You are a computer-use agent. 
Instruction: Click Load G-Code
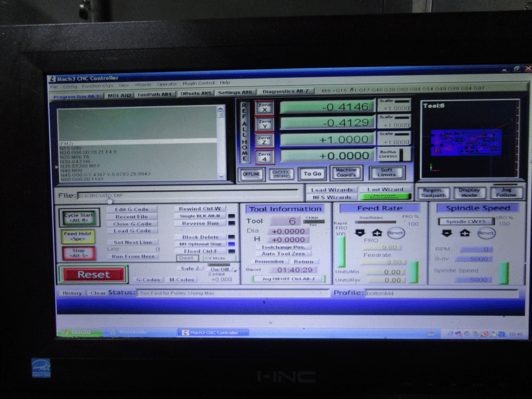tap(132, 230)
